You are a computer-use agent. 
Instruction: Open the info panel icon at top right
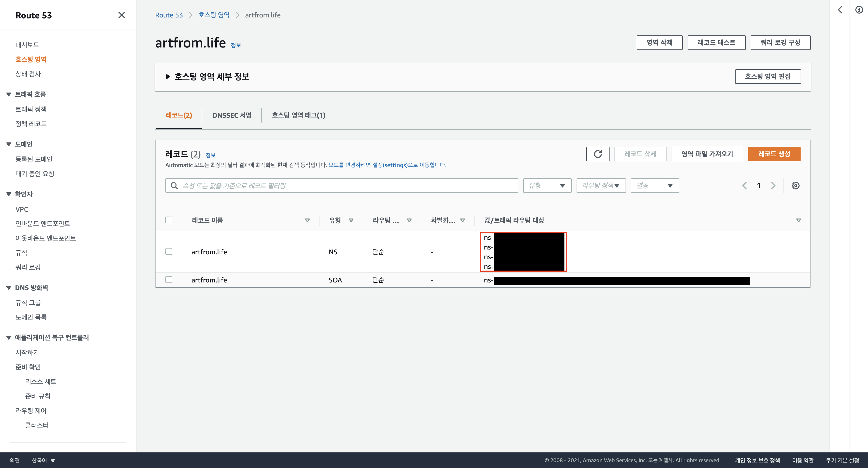point(859,10)
